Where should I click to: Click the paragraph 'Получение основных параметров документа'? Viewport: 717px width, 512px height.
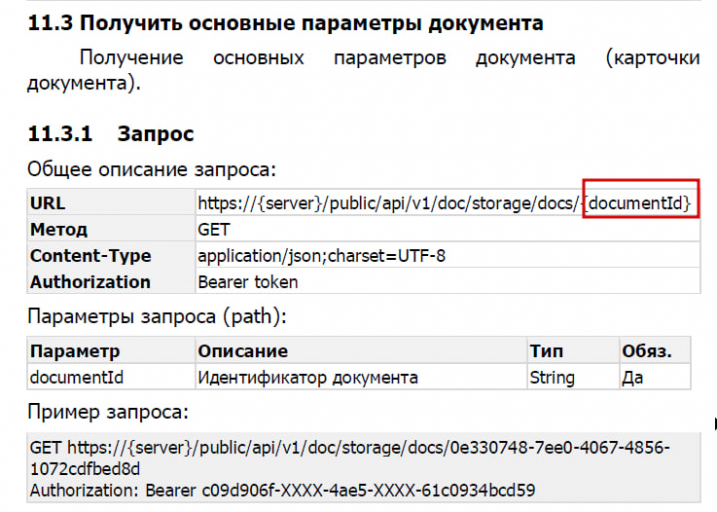click(x=364, y=70)
